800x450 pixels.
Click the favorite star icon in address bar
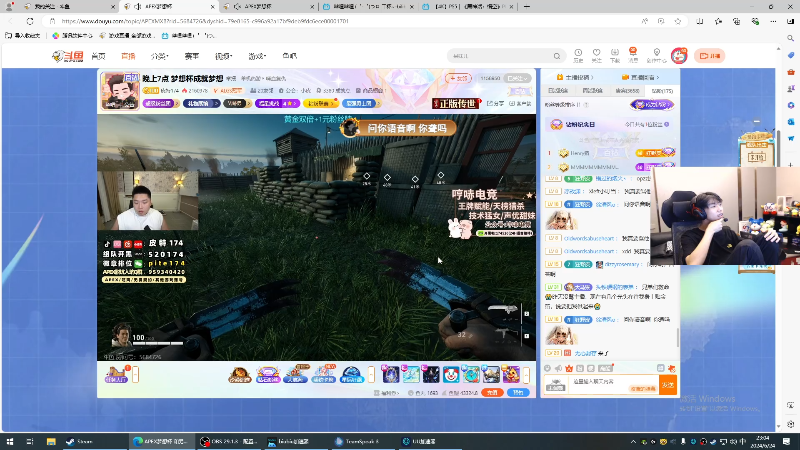[x=678, y=21]
